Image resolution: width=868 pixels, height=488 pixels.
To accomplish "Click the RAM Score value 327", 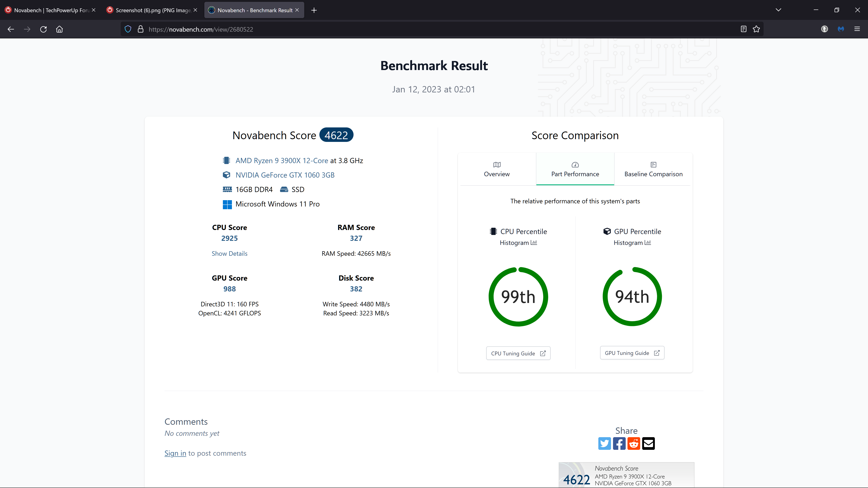I will pyautogui.click(x=356, y=238).
